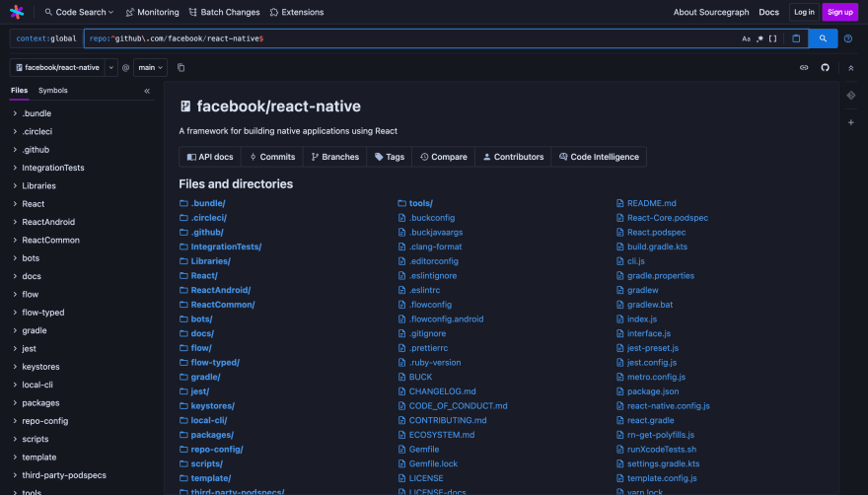Open Monitoring in the top navigation

pos(152,12)
